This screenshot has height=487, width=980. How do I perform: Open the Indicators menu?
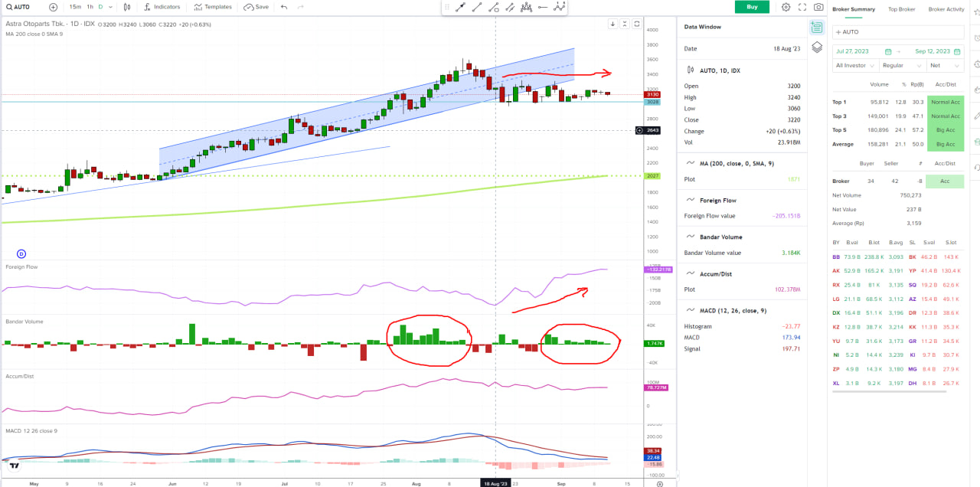pos(162,7)
